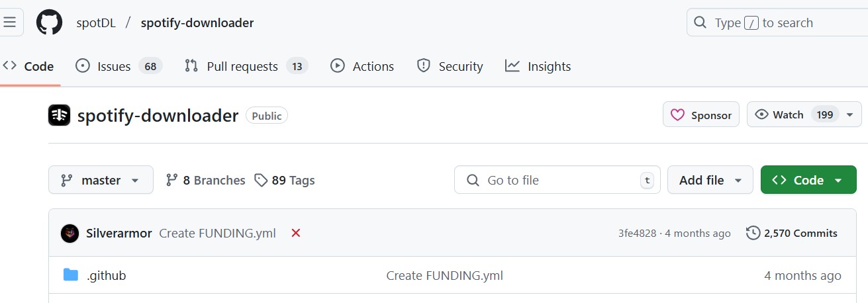This screenshot has width=868, height=303.
Task: Open the Security tab
Action: (x=450, y=66)
